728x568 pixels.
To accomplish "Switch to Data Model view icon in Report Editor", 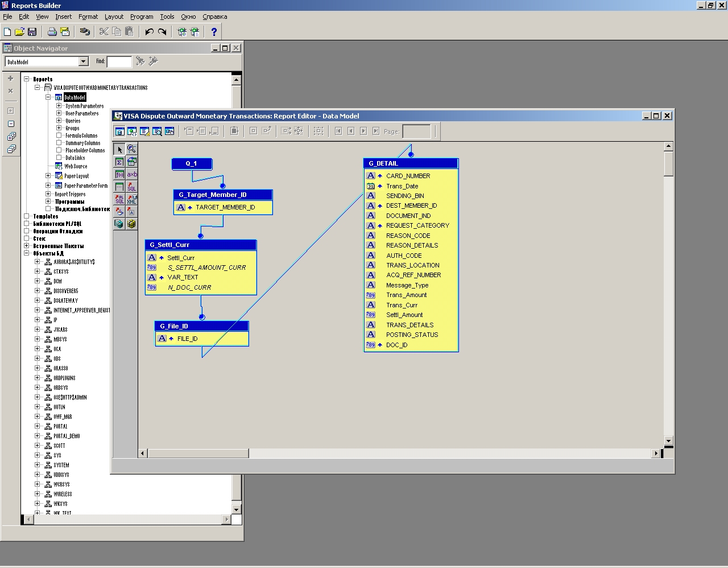I will [x=119, y=131].
